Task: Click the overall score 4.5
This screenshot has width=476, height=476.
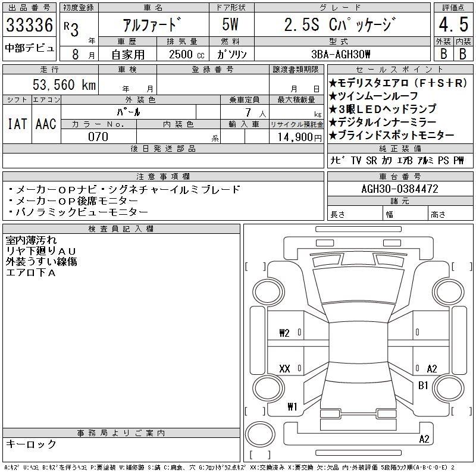Action: [453, 24]
